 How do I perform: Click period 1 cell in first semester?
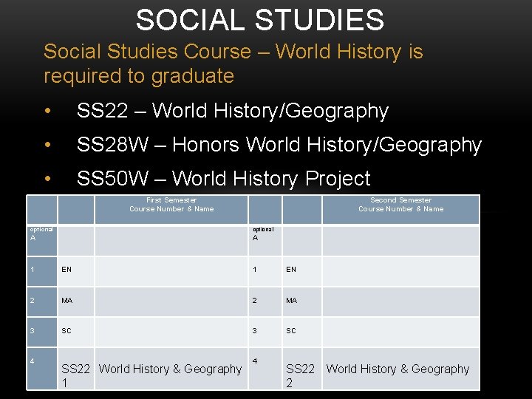point(41,271)
